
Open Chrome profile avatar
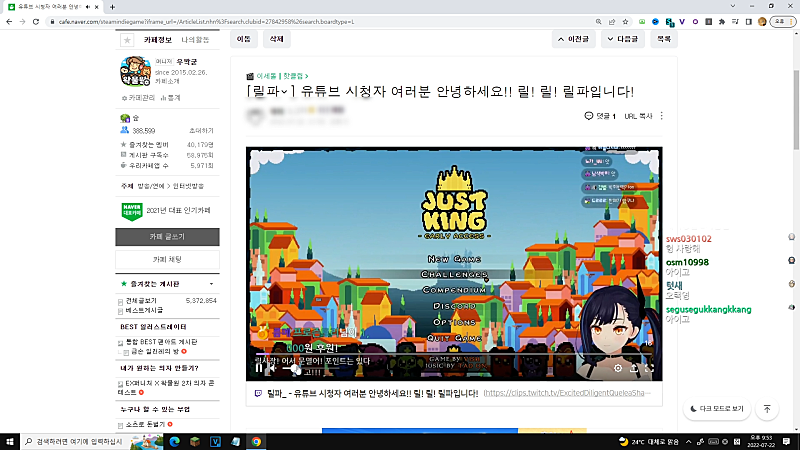[x=762, y=21]
